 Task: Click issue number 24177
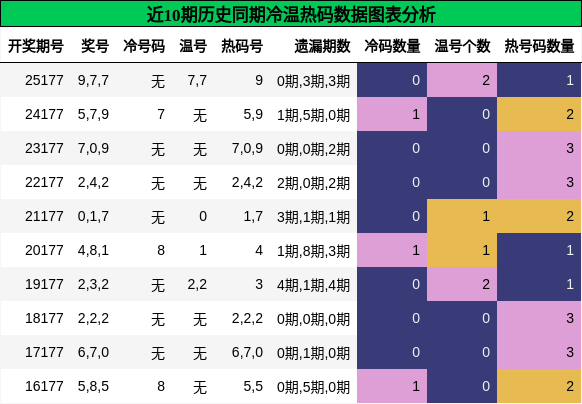pos(44,114)
